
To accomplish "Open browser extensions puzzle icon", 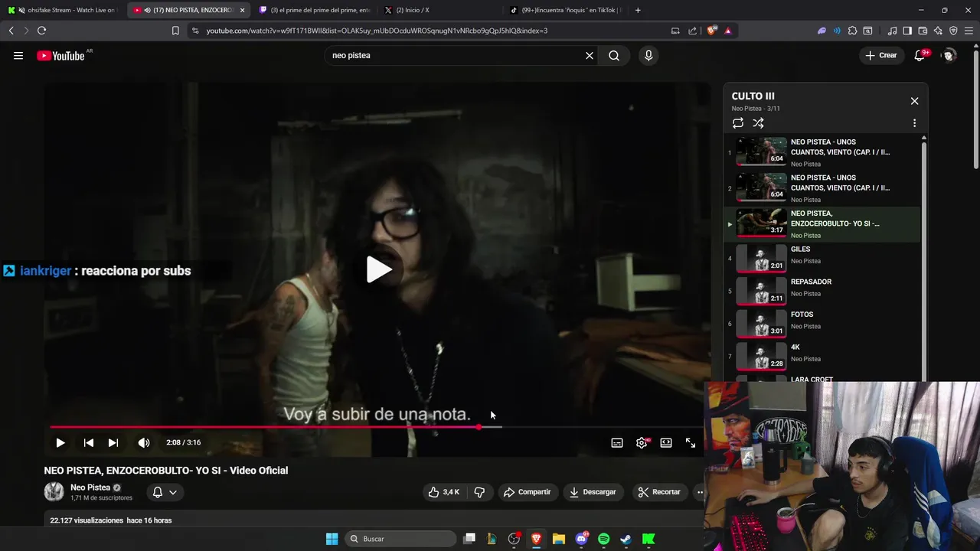I will pyautogui.click(x=852, y=31).
